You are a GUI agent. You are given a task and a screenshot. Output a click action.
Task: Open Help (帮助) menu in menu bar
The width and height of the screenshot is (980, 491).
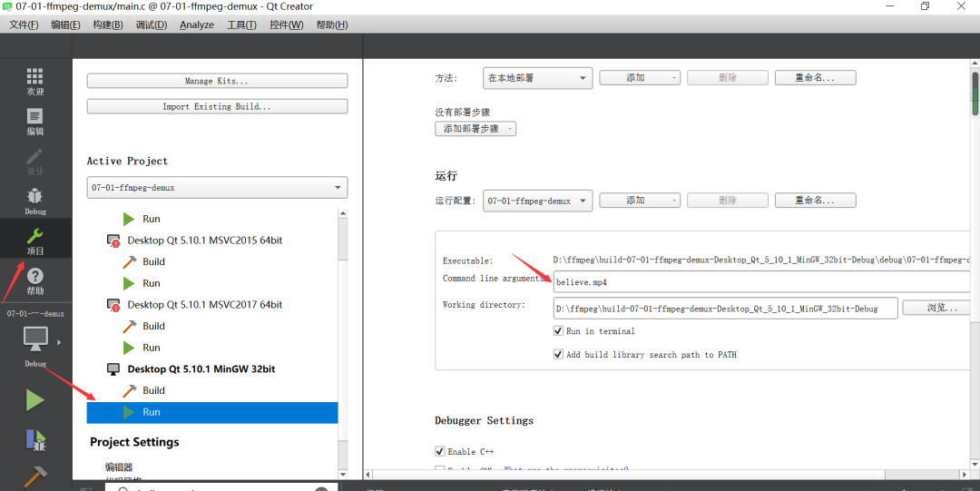click(x=332, y=25)
